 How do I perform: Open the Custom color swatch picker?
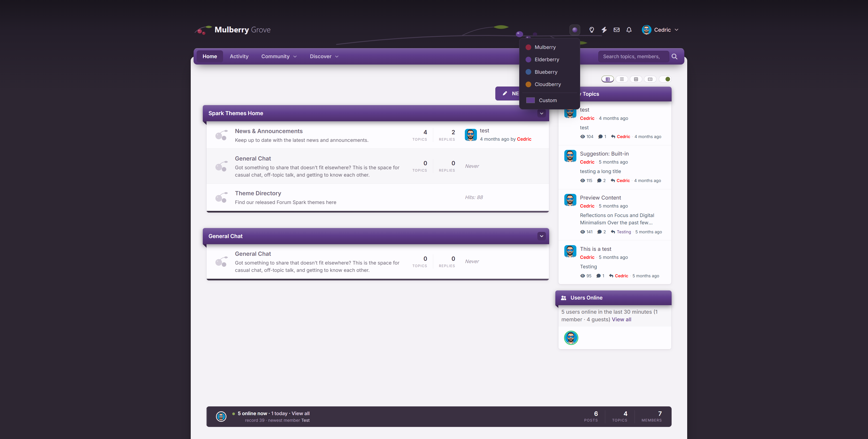[x=530, y=100]
